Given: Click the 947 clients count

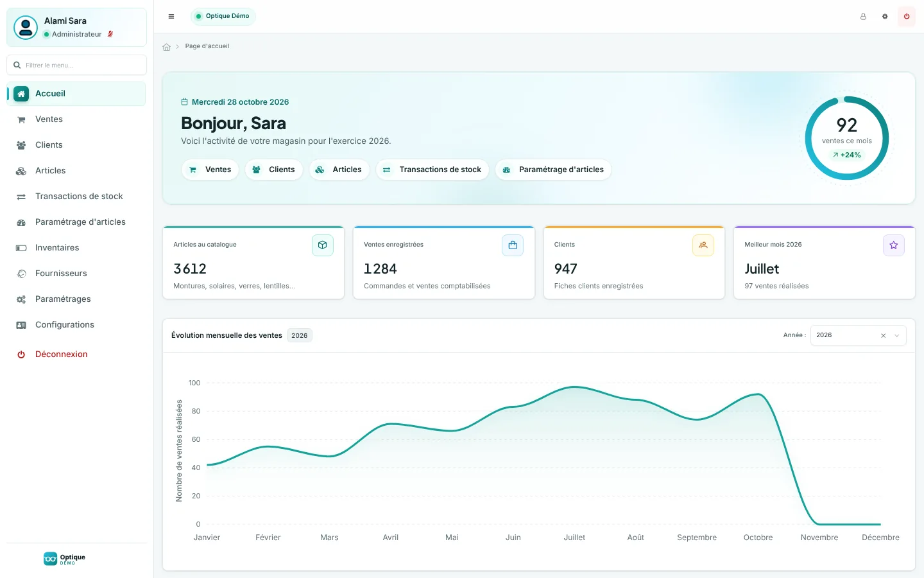Looking at the screenshot, I should pos(566,268).
